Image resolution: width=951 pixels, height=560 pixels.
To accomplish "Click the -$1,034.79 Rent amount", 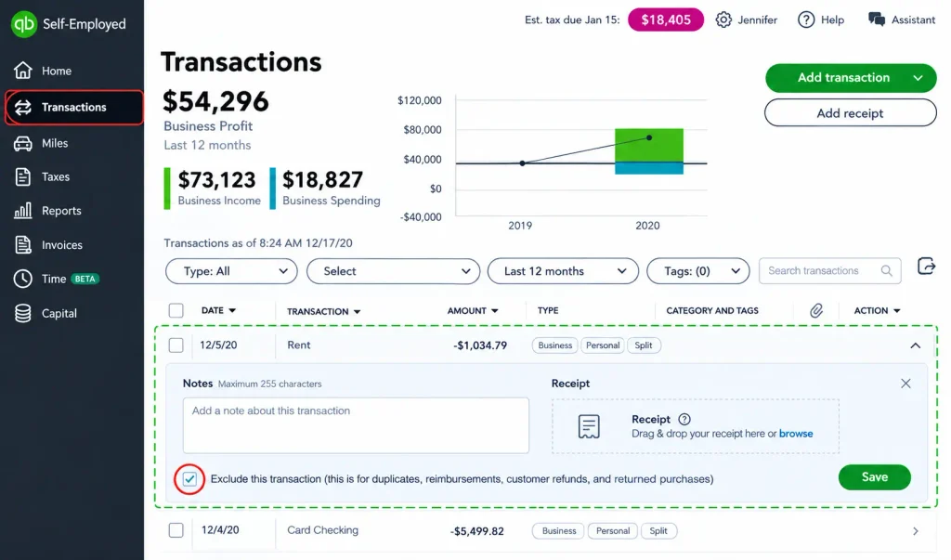I will [x=480, y=345].
